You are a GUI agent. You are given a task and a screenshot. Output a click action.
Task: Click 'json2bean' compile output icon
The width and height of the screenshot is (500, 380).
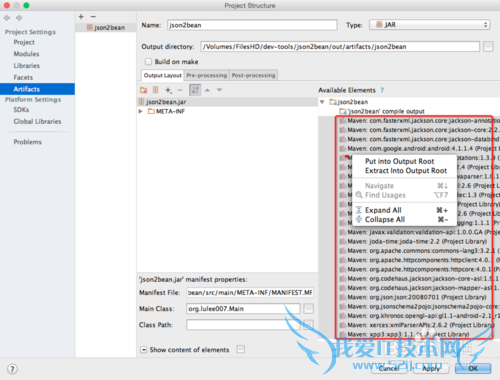point(343,111)
